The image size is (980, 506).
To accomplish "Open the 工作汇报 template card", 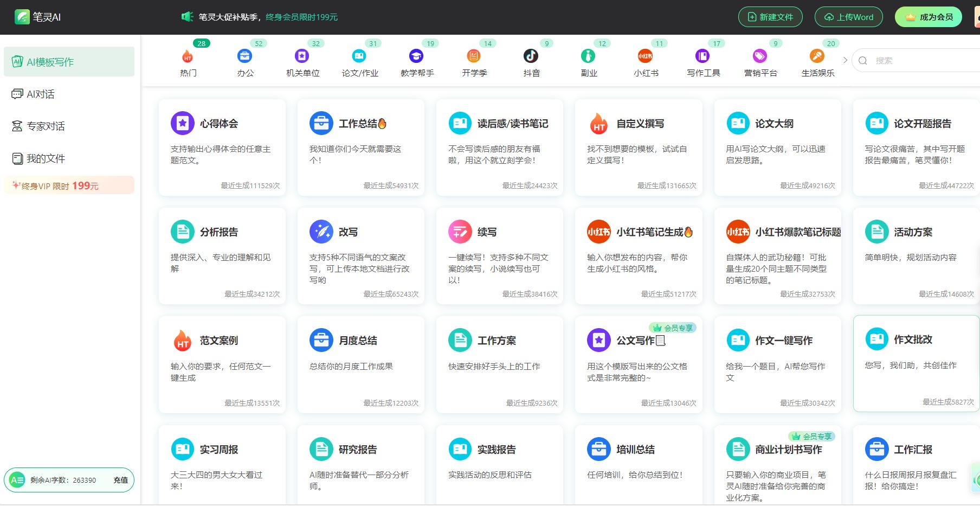I will (x=916, y=465).
